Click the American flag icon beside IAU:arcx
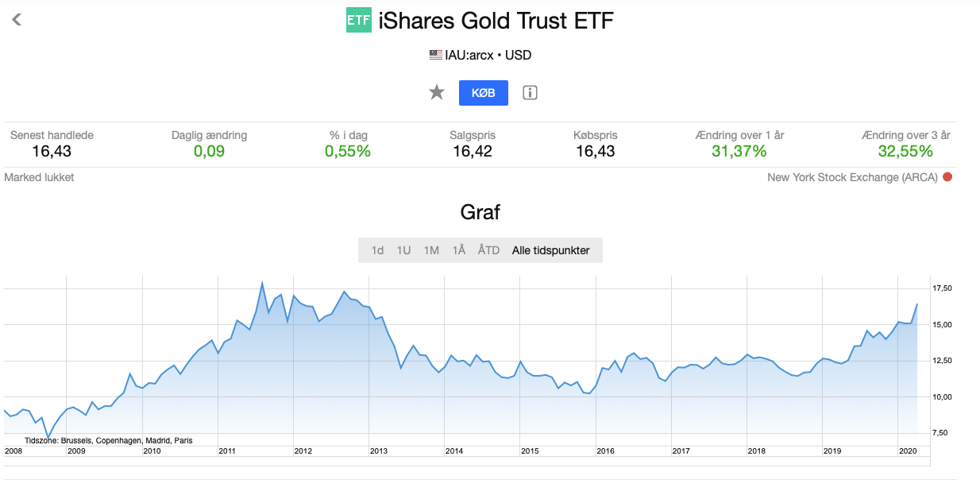 click(x=434, y=55)
